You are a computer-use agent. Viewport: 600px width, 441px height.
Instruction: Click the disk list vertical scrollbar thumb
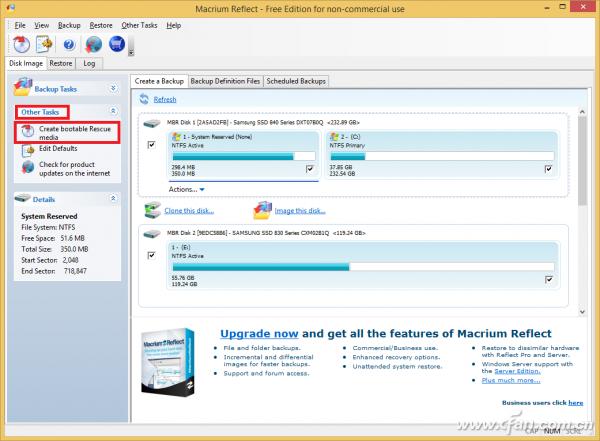582,161
